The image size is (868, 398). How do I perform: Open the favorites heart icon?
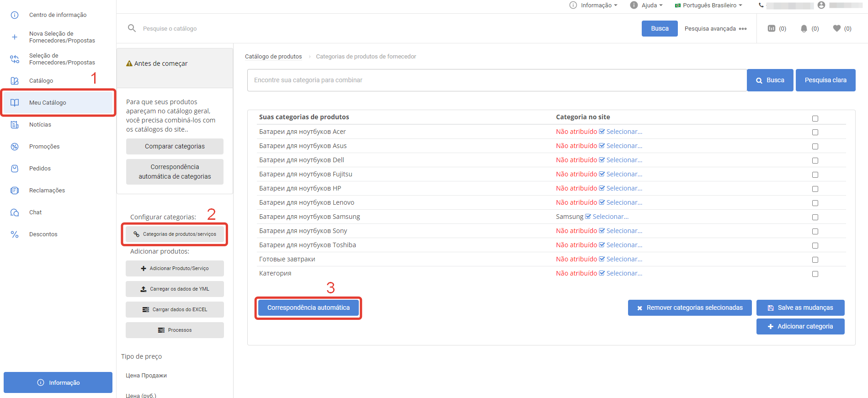point(836,28)
